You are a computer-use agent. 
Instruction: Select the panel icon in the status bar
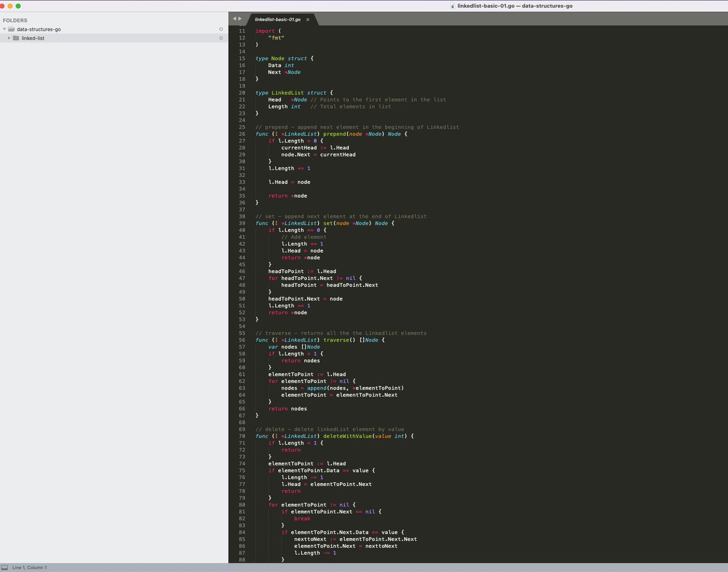(x=5, y=567)
